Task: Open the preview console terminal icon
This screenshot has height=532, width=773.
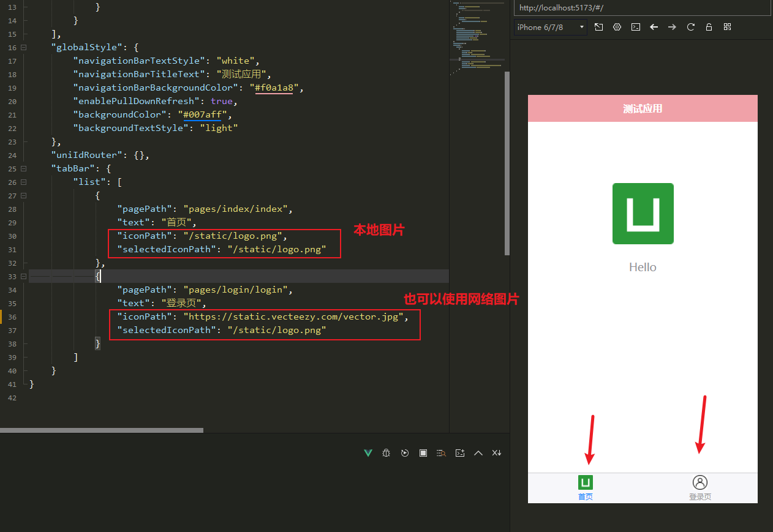Action: pyautogui.click(x=636, y=27)
